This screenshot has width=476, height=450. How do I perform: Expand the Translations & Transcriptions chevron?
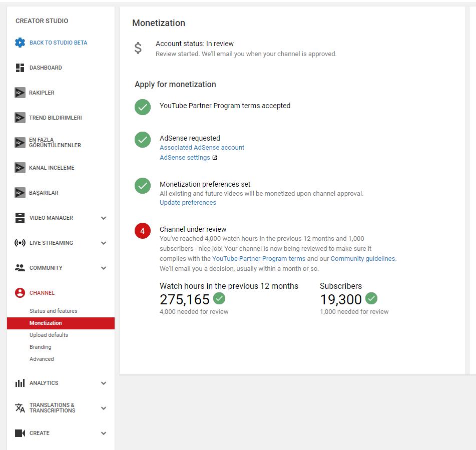[x=104, y=408]
